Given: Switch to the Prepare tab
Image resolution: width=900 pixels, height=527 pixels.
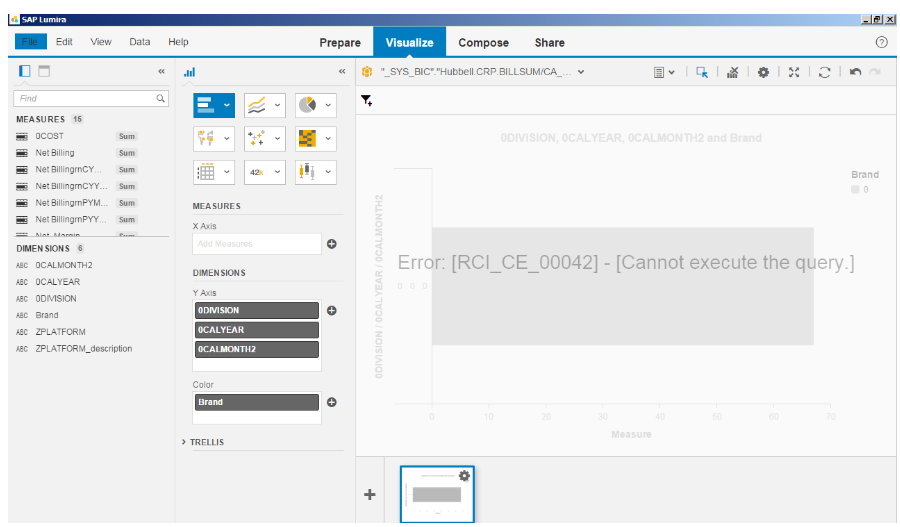Looking at the screenshot, I should tap(340, 42).
